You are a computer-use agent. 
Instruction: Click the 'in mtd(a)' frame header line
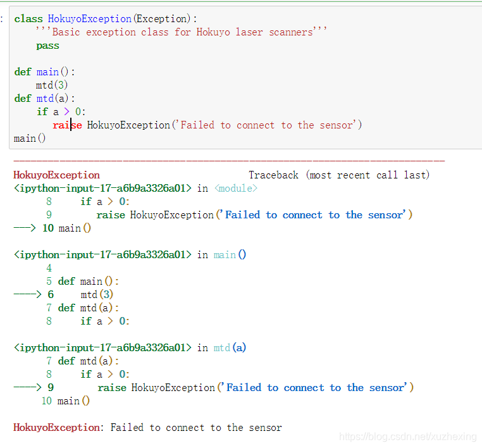[130, 348]
